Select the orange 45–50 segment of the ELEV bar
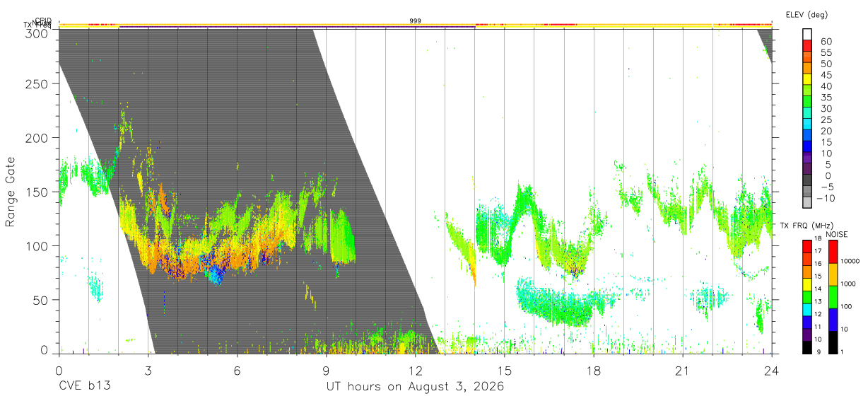The width and height of the screenshot is (868, 401). [x=807, y=69]
